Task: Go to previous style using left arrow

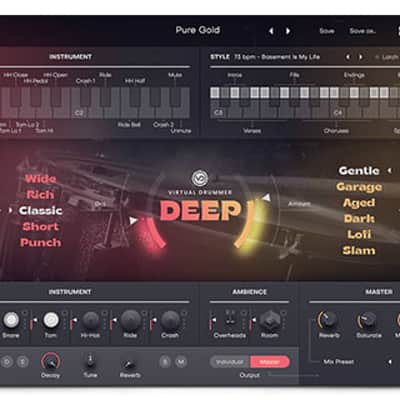Action: 348,57
